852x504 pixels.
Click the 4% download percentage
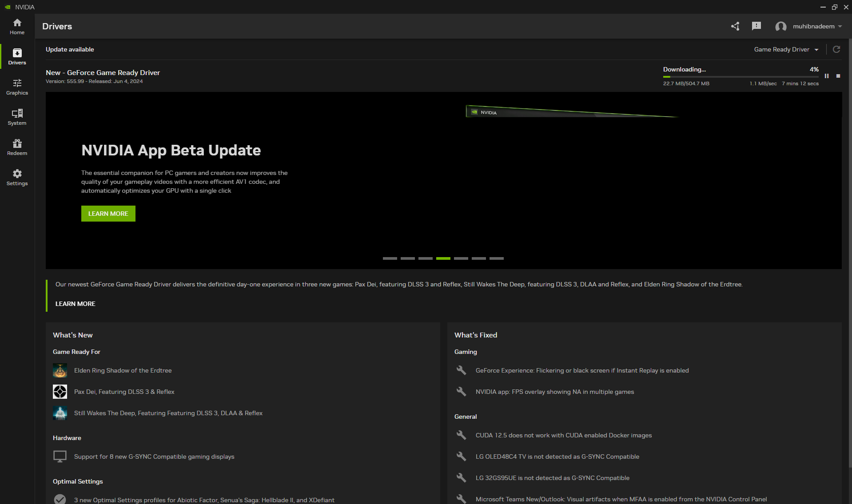(814, 69)
